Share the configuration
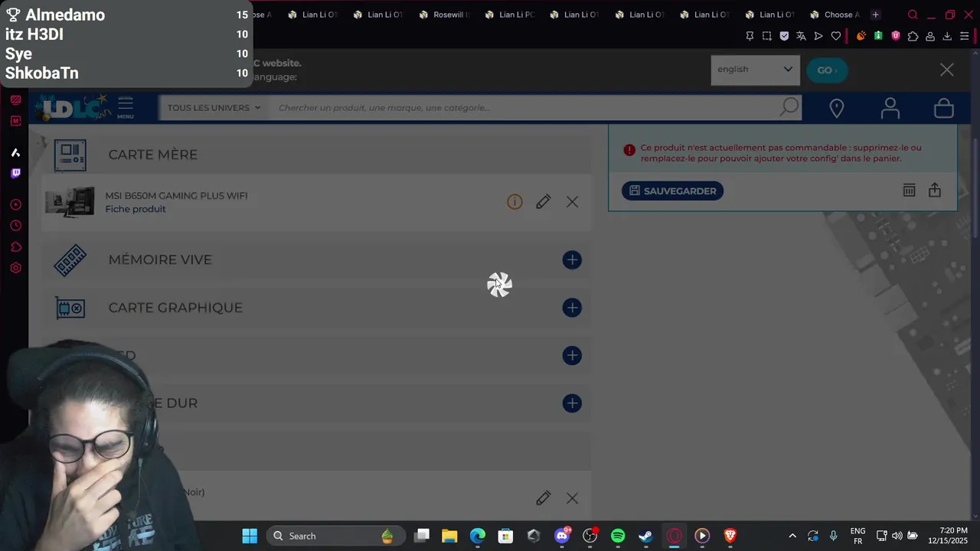This screenshot has height=551, width=980. [x=935, y=191]
